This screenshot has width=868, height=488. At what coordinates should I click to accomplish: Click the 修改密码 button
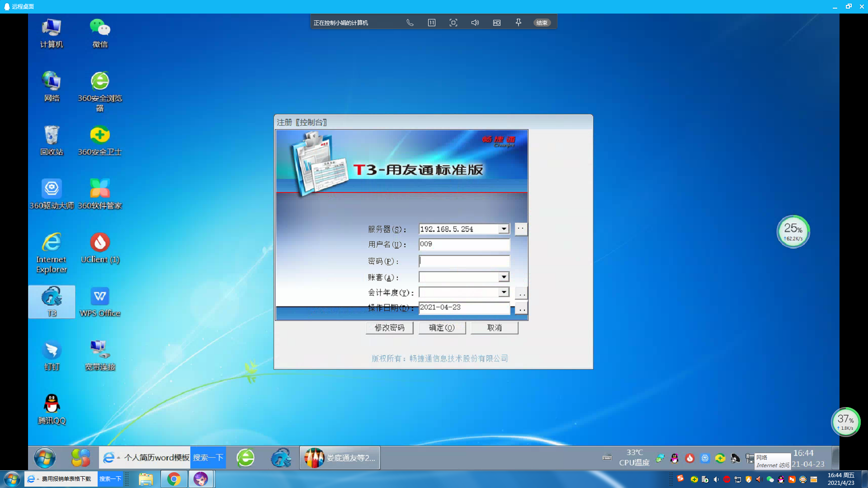[390, 328]
